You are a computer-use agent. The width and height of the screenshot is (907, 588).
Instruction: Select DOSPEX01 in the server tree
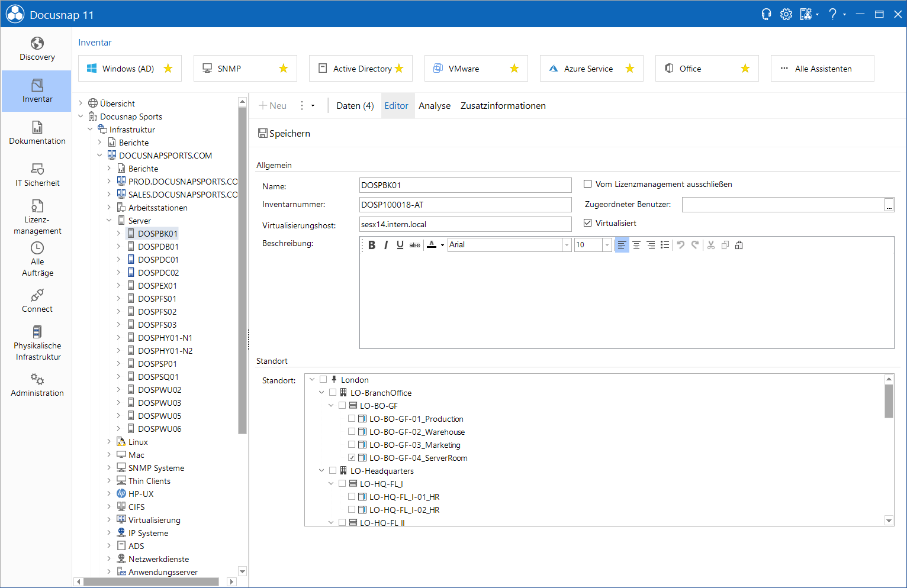157,286
